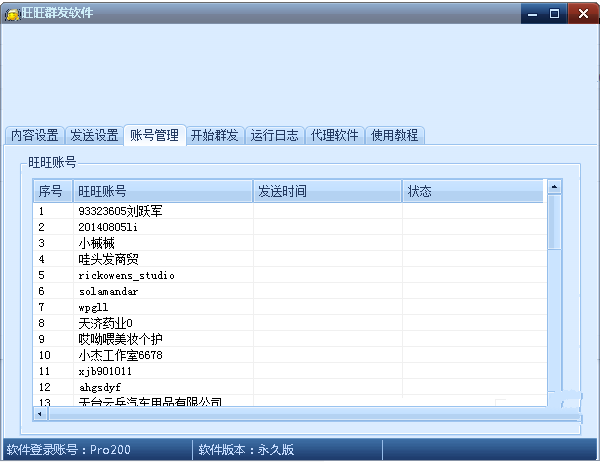Select the 账号管理 tab
The height and width of the screenshot is (462, 600).
(x=155, y=135)
